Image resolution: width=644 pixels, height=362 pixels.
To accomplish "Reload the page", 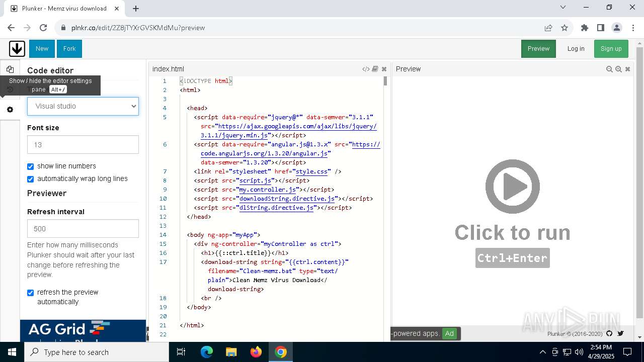I will [43, 28].
